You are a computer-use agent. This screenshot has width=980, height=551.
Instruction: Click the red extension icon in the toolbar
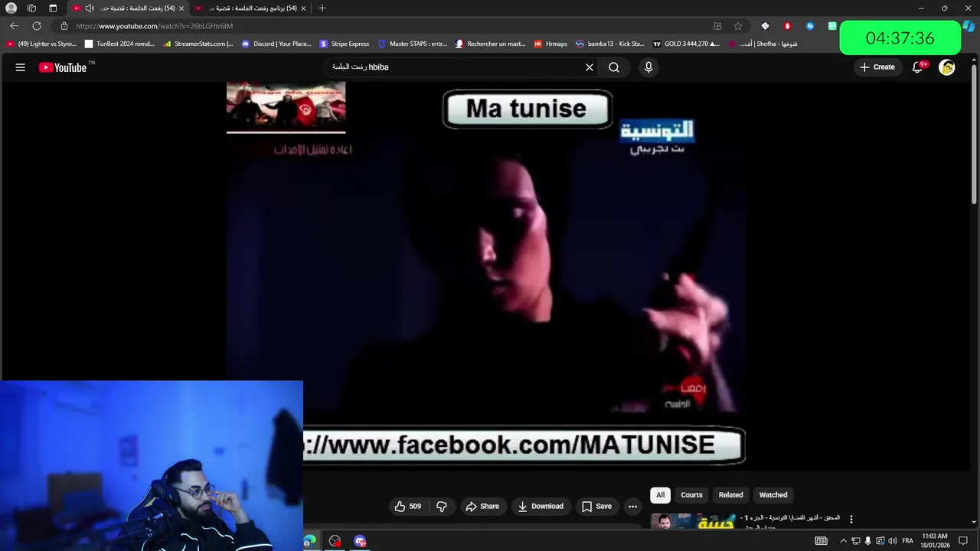(787, 26)
